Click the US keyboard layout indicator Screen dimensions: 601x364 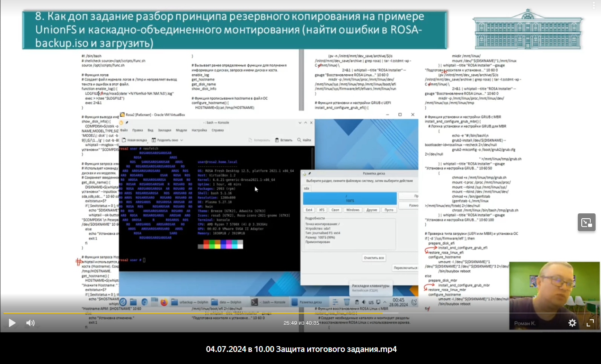click(x=371, y=302)
